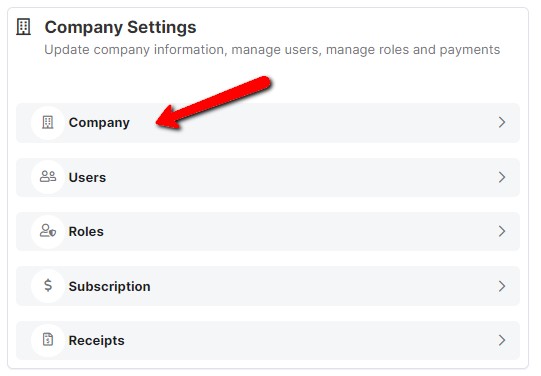
Task: Click the two-people Users icon
Action: [x=48, y=176]
